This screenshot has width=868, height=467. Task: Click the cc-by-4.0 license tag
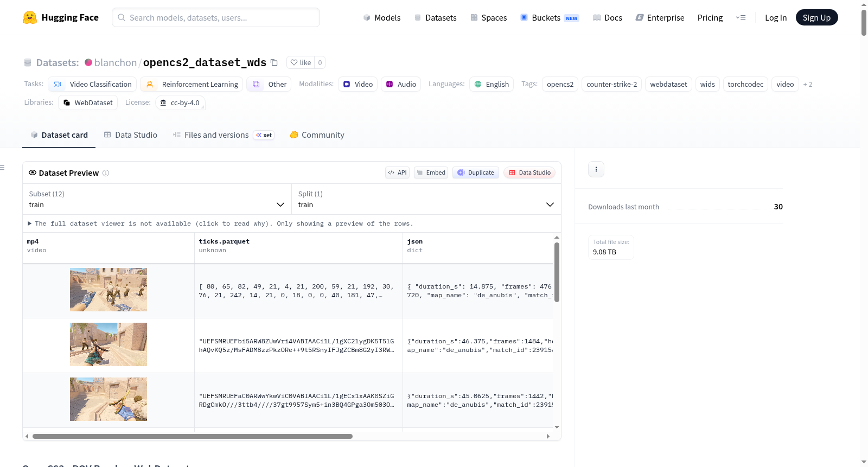click(x=180, y=103)
